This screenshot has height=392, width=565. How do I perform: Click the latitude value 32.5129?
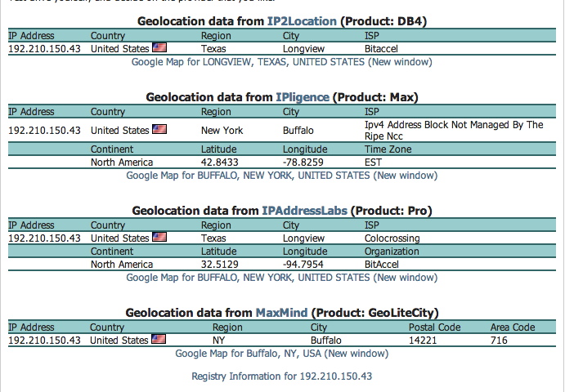[220, 265]
